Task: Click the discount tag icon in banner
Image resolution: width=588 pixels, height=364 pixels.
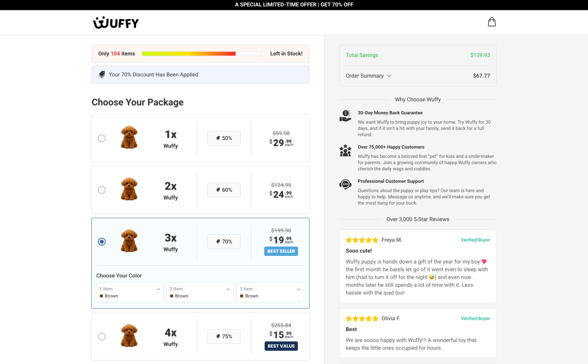Action: tap(102, 75)
